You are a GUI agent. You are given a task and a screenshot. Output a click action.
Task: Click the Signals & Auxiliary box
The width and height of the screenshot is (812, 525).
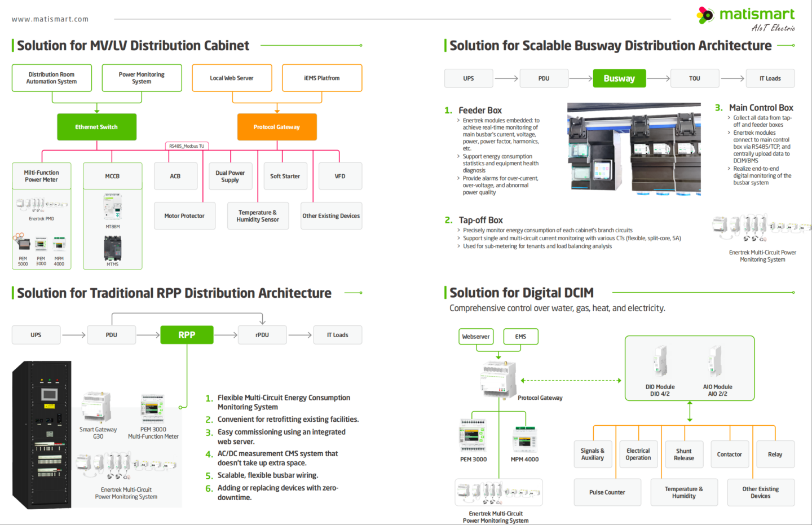pos(593,455)
